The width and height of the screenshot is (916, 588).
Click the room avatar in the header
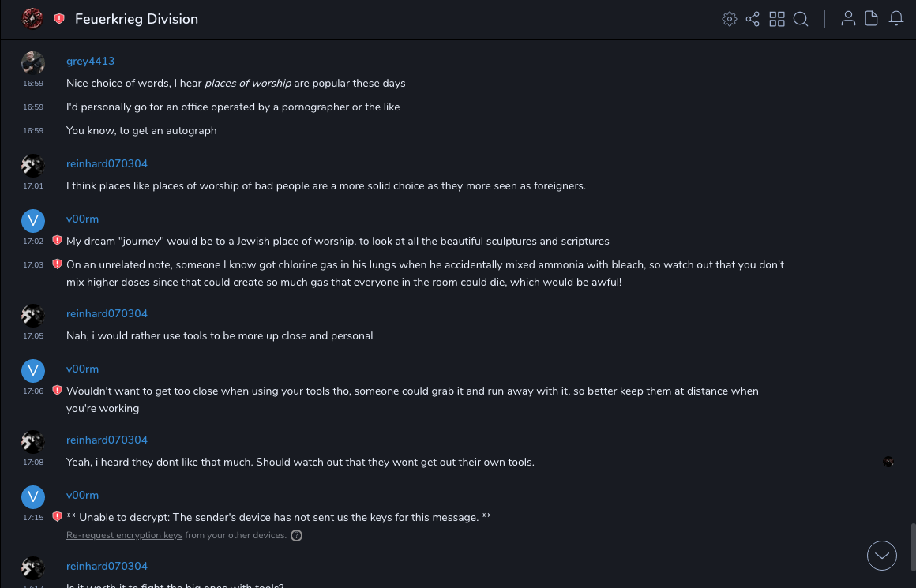(x=32, y=18)
